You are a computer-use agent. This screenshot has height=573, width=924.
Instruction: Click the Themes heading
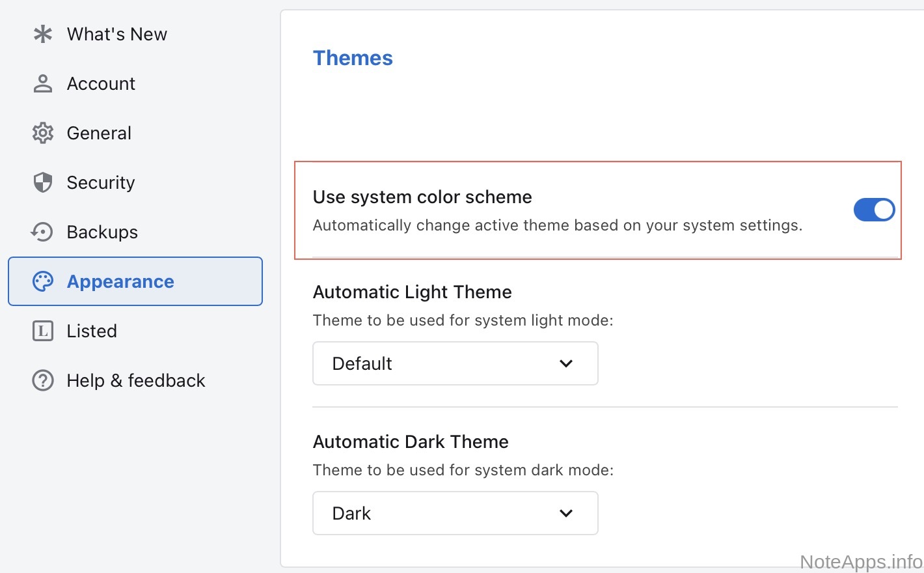pos(353,58)
